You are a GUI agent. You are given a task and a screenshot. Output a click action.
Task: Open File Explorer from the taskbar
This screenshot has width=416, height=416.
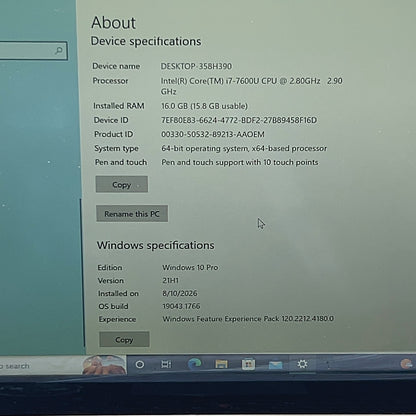(x=221, y=364)
